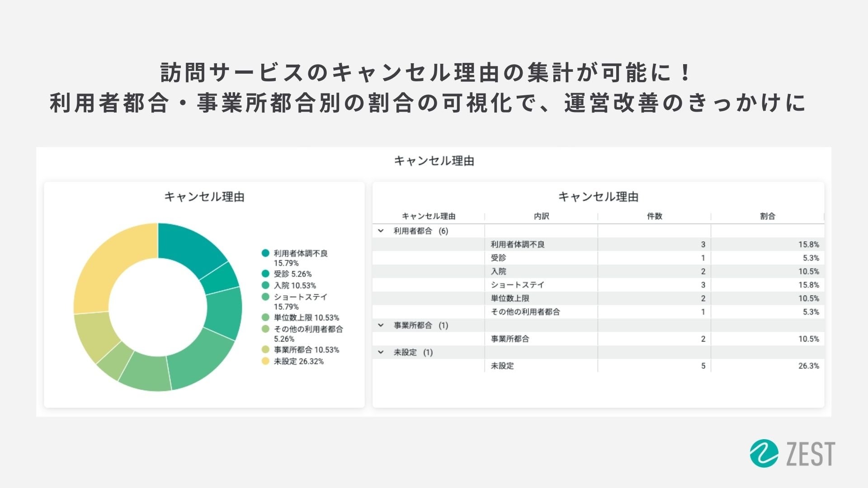The height and width of the screenshot is (488, 868).
Task: Click the キャンセル理由 column header
Action: tap(428, 216)
